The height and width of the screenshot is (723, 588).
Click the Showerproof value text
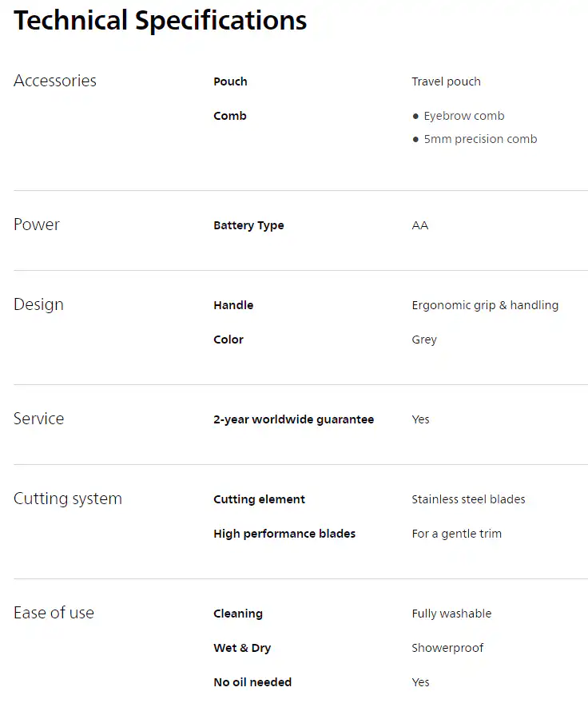(448, 648)
